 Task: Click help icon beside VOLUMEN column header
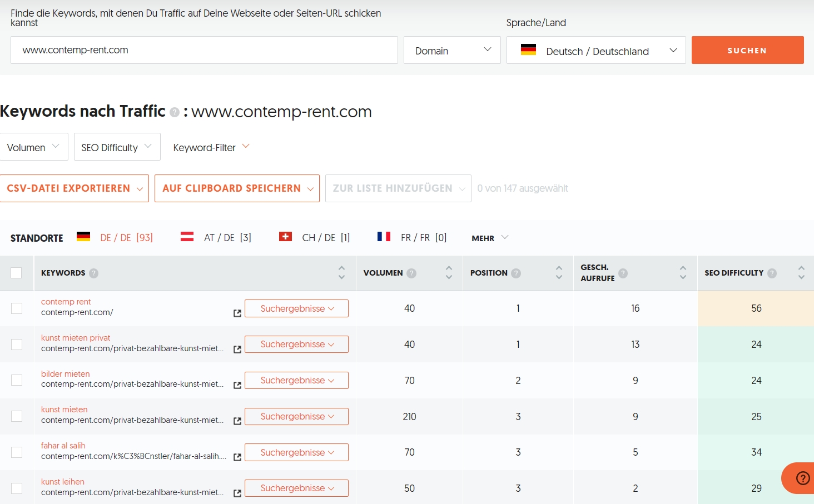411,273
